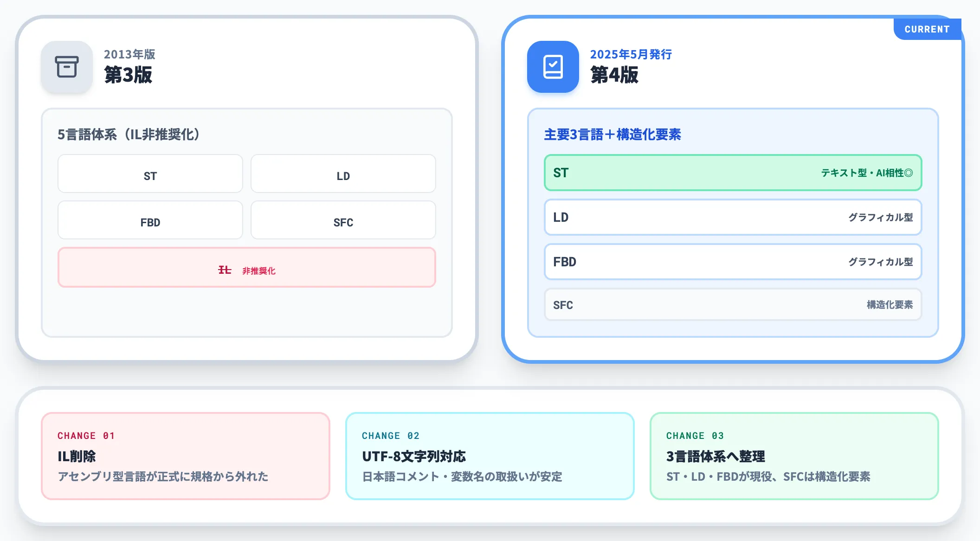Select the LD box in 5言語体系
Image resolution: width=980 pixels, height=541 pixels.
click(343, 174)
